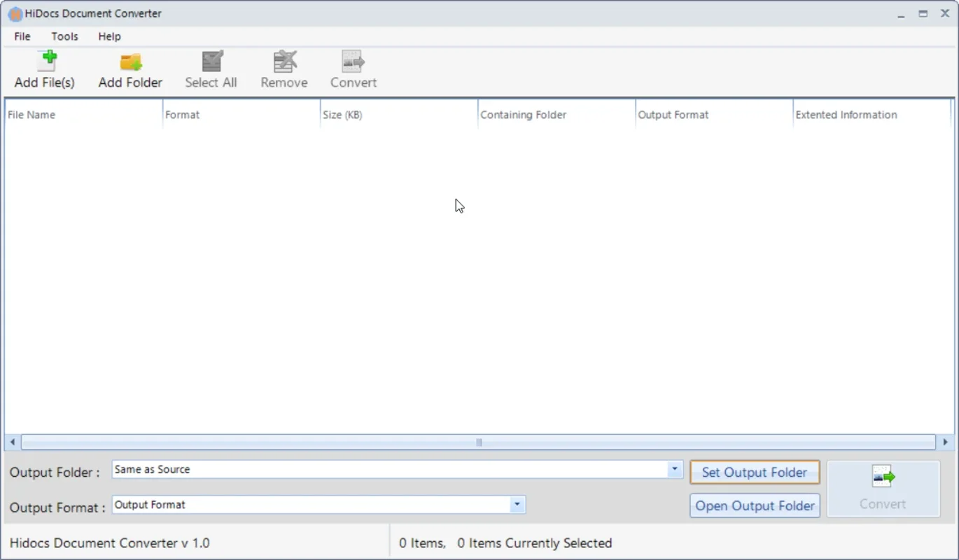Click the Extented Information column header
Viewport: 959px width, 560px height.
click(x=871, y=115)
